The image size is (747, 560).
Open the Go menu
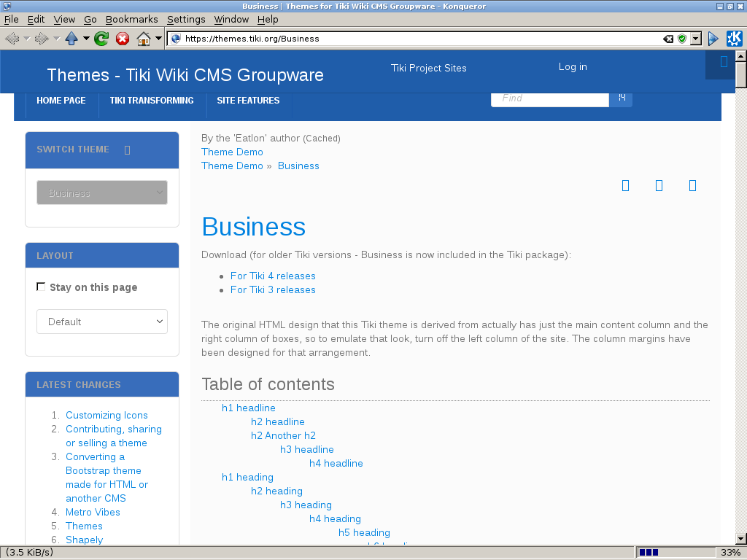[x=90, y=20]
